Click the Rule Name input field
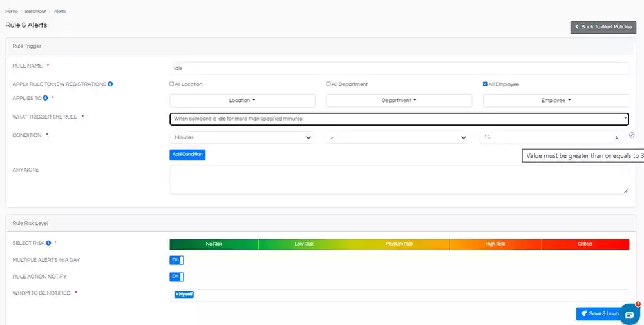 (x=399, y=68)
